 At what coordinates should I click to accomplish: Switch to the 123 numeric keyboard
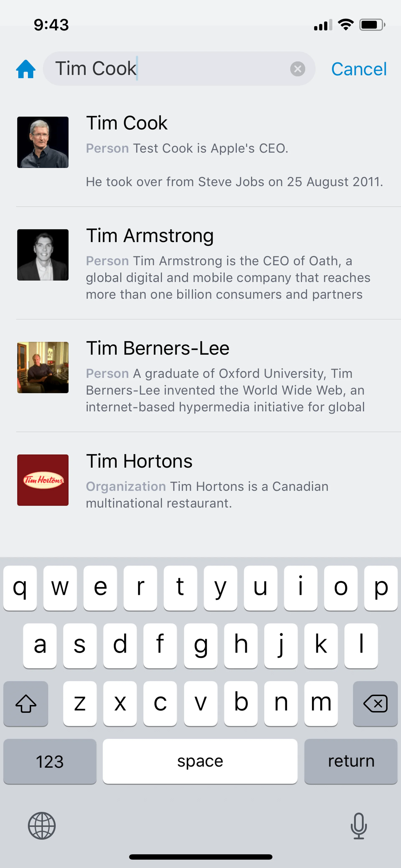coord(50,762)
